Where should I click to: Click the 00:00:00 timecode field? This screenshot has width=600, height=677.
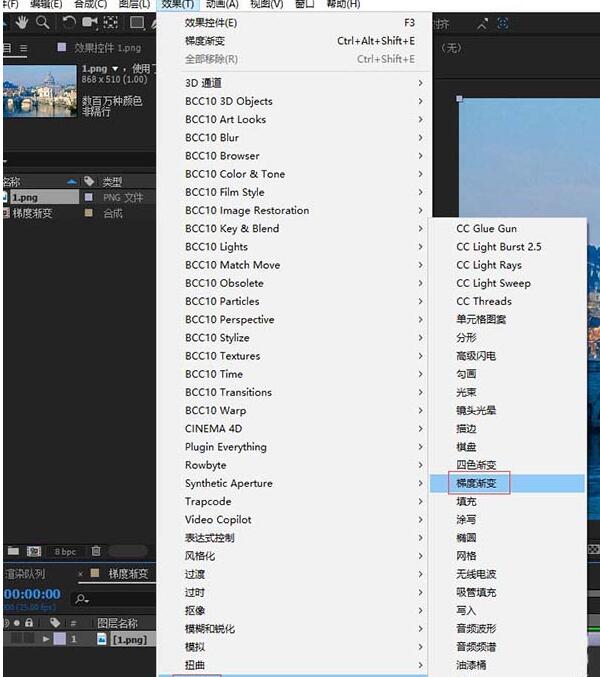tap(32, 594)
